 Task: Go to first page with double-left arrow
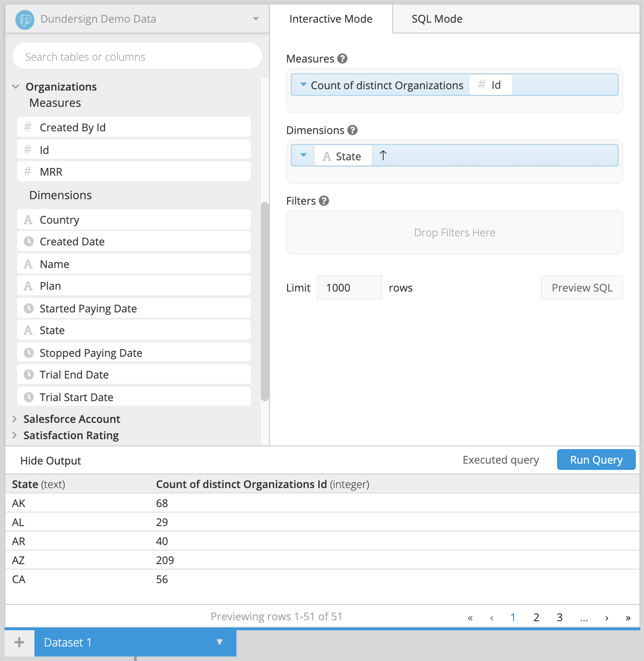470,618
